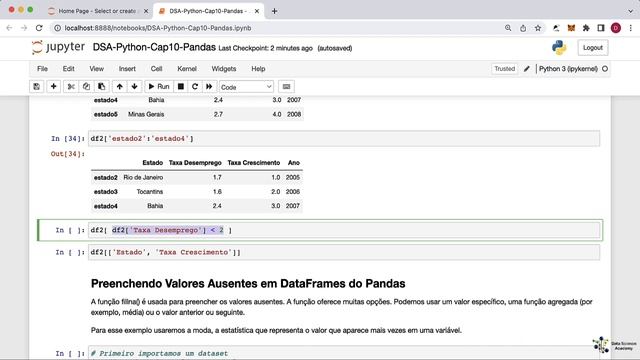The image size is (640, 360).
Task: Open browser zoom magnifier icon
Action: coord(508,28)
